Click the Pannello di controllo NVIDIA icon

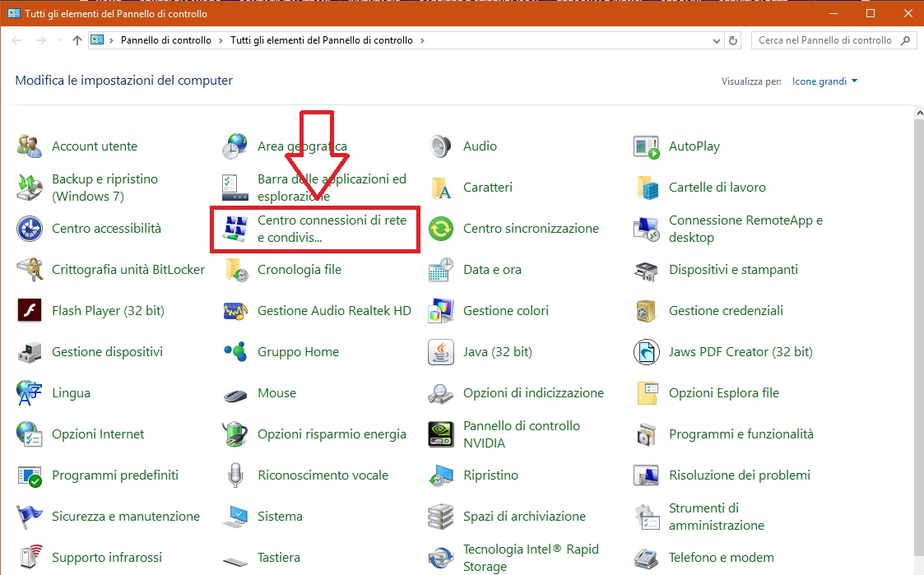pos(441,434)
